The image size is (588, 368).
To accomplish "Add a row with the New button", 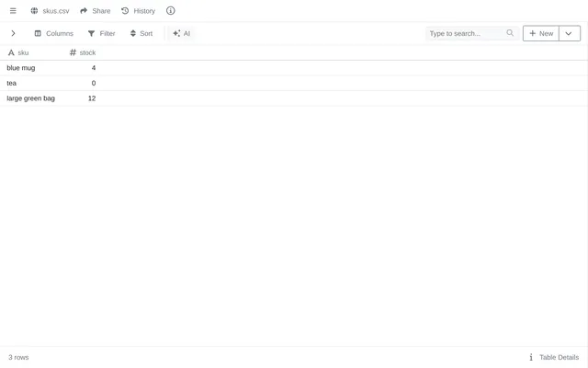I will [541, 33].
